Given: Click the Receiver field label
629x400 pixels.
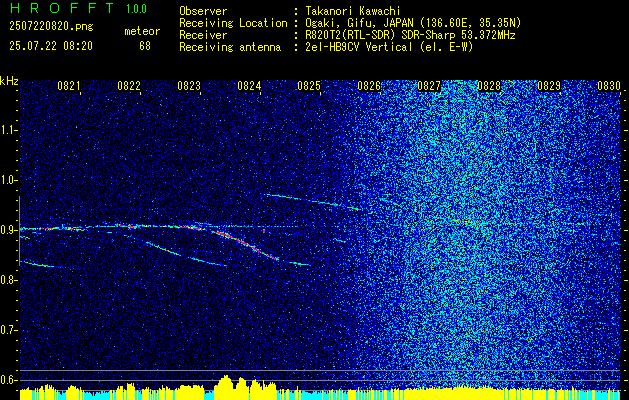Looking at the screenshot, I should [203, 35].
